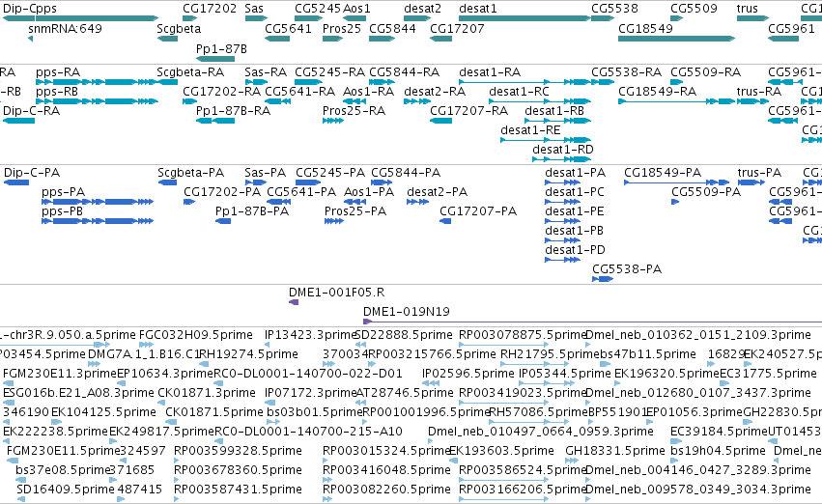Click the pps-RA transcript label
Image resolution: width=822 pixels, height=504 pixels.
[58, 72]
